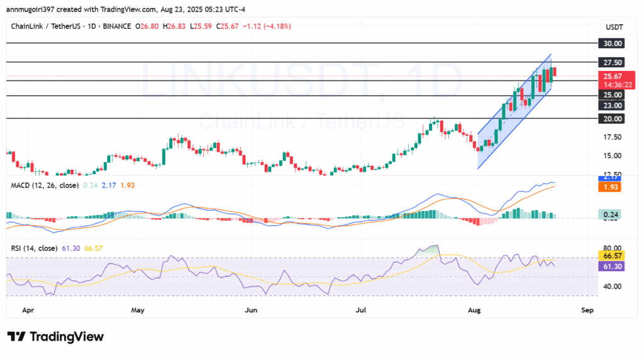The width and height of the screenshot is (644, 355).
Task: Click the creator attribution text at top
Action: pyautogui.click(x=126, y=9)
